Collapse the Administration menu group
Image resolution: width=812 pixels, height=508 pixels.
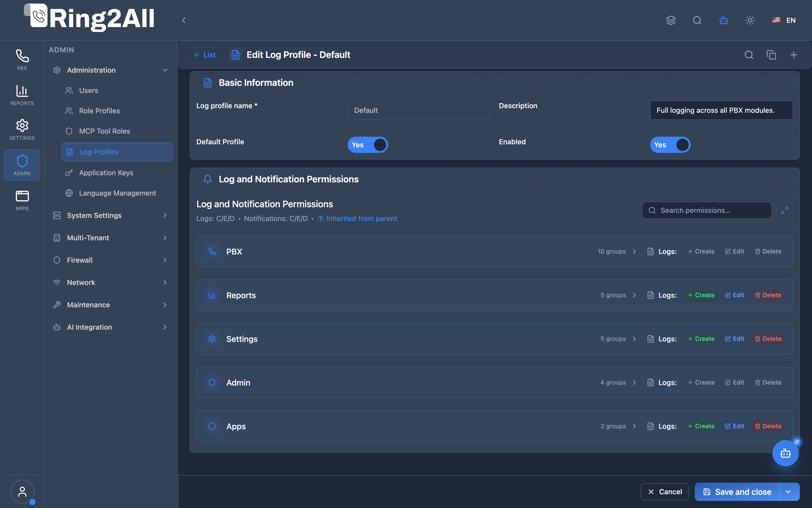tap(111, 70)
